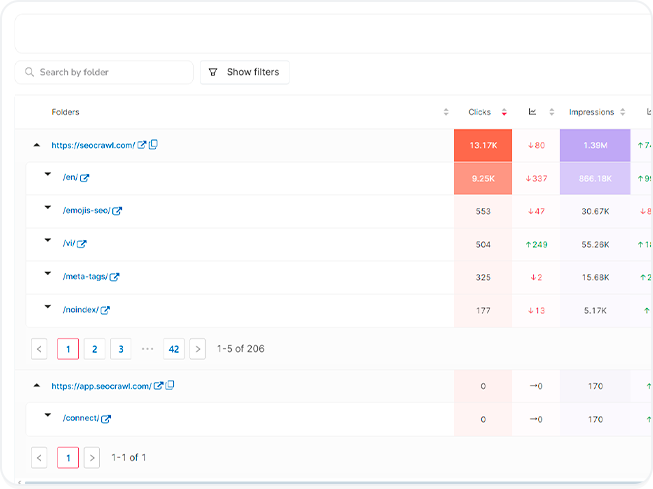Expand the /vi/ folder row
Image resolution: width=653 pixels, height=489 pixels.
pos(47,241)
